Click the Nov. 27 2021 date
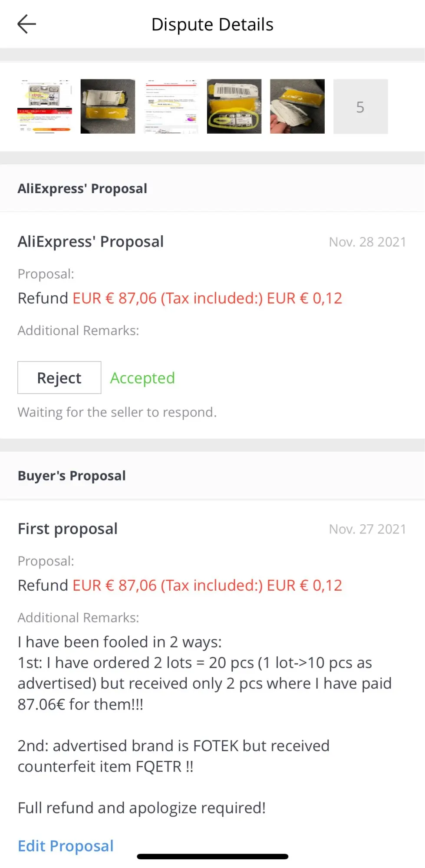 [367, 529]
